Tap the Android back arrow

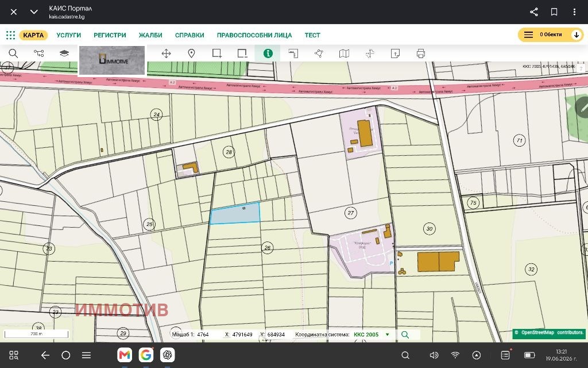(45, 355)
